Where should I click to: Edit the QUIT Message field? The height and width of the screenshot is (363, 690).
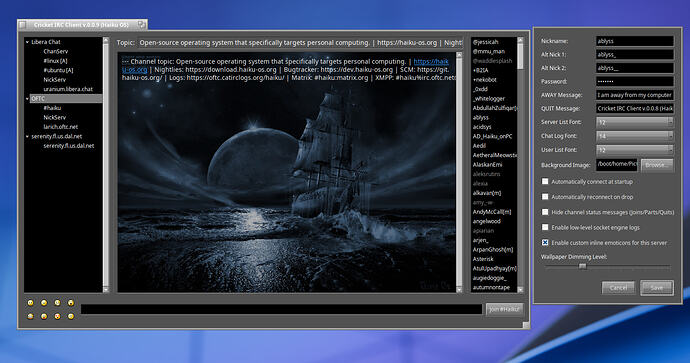[x=635, y=108]
